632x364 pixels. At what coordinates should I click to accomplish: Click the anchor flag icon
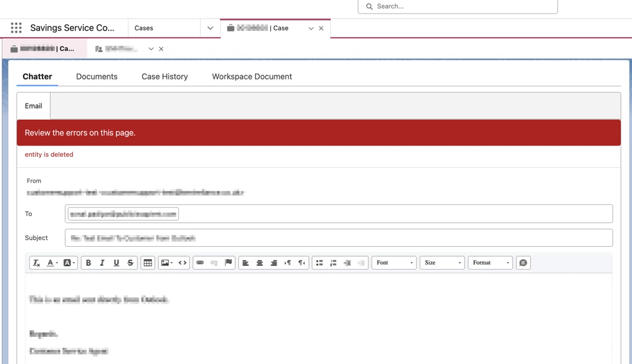pos(228,263)
